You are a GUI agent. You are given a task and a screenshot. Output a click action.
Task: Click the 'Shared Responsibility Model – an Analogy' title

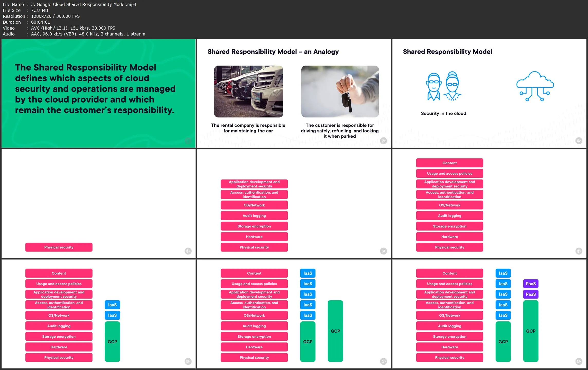[273, 52]
